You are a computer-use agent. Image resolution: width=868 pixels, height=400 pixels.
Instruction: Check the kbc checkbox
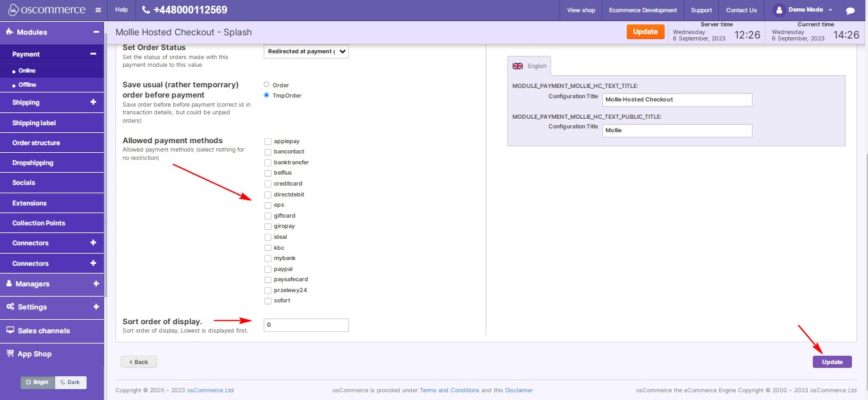point(268,248)
